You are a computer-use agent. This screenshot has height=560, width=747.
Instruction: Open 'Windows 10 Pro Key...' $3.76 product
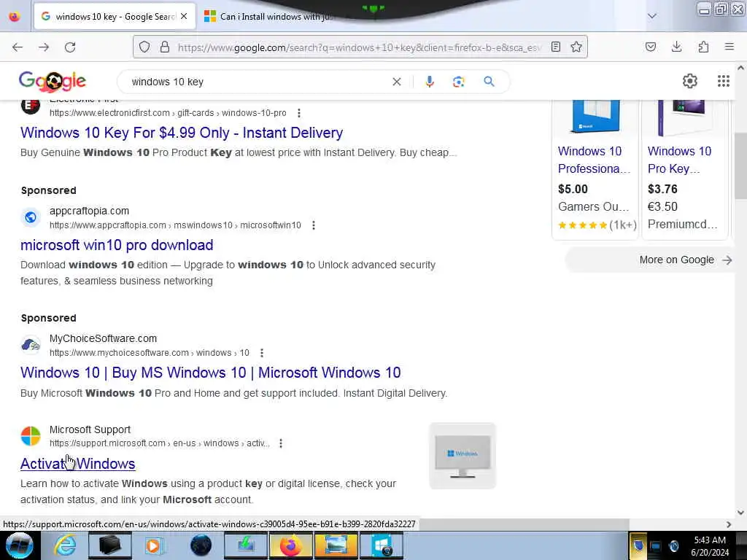679,160
